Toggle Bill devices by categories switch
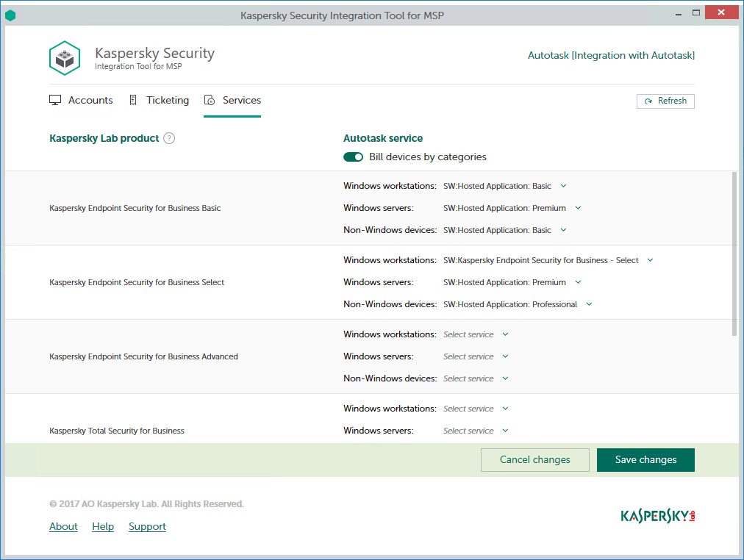 point(353,157)
